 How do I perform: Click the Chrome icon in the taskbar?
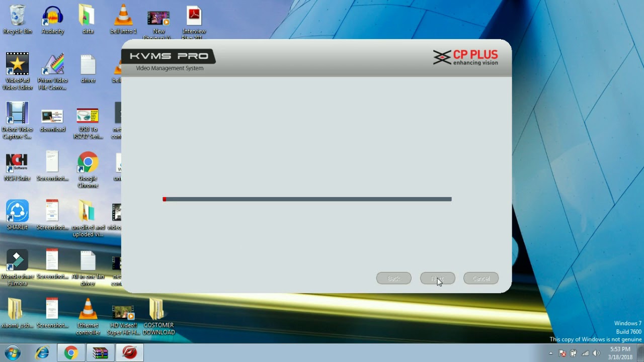tap(71, 353)
